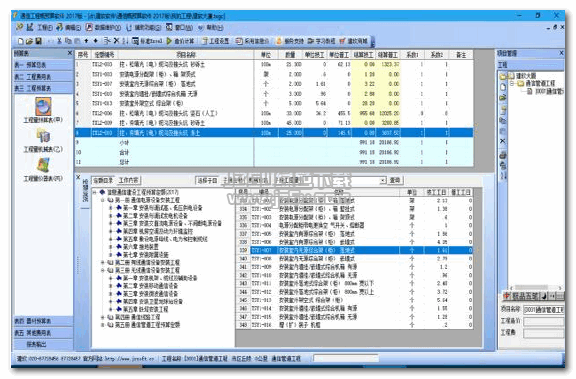
Task: Close the 项目管理 project management panel
Action: pyautogui.click(x=561, y=53)
